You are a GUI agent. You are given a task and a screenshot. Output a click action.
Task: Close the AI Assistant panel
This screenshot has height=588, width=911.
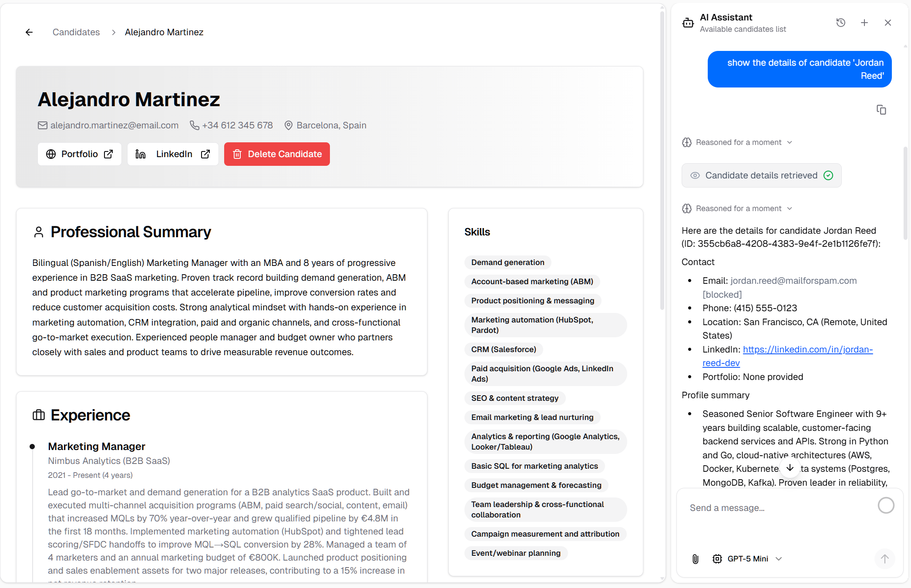888,23
